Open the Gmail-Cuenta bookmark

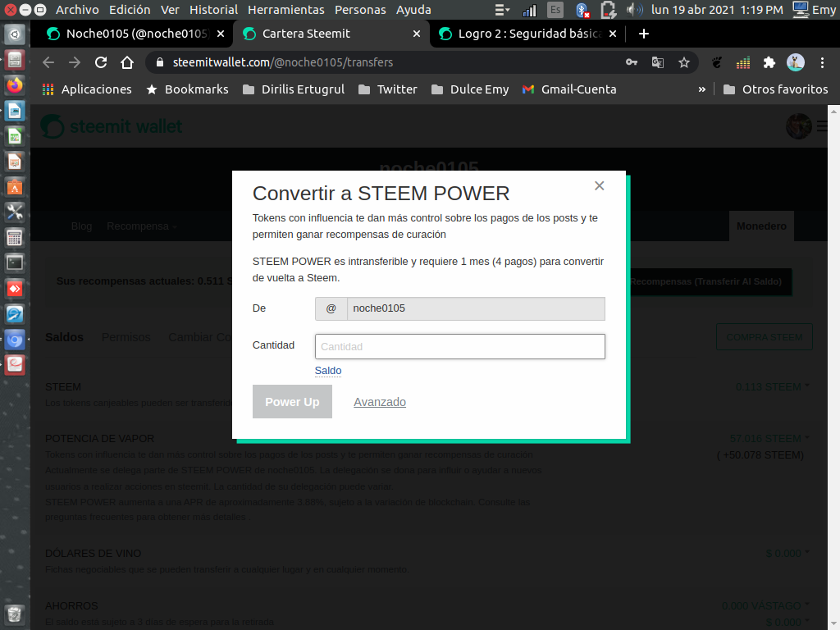coord(569,89)
